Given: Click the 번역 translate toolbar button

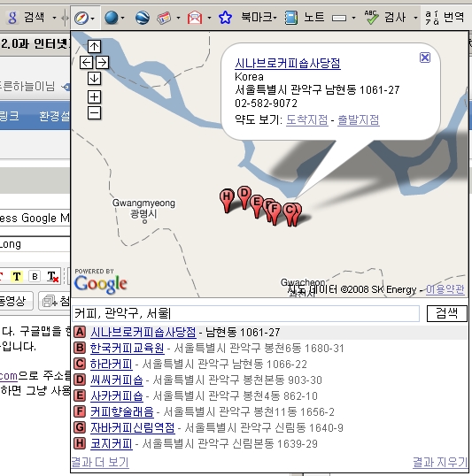Looking at the screenshot, I should pyautogui.click(x=445, y=18).
